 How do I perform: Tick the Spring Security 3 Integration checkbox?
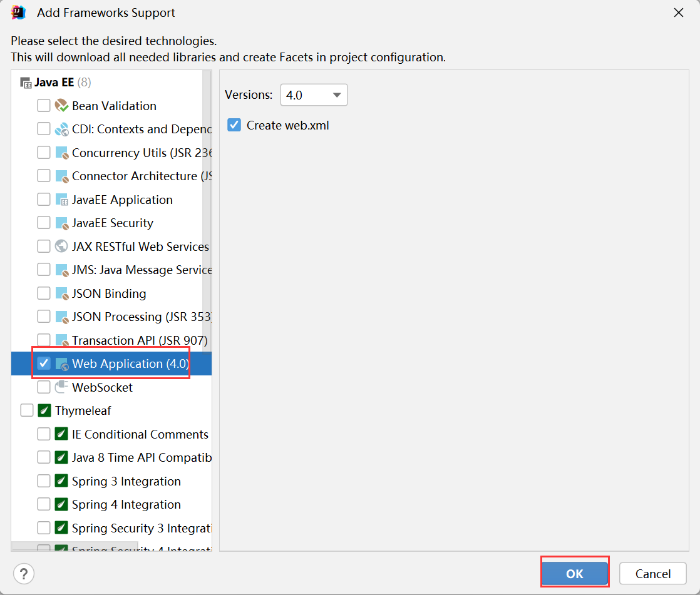(44, 528)
